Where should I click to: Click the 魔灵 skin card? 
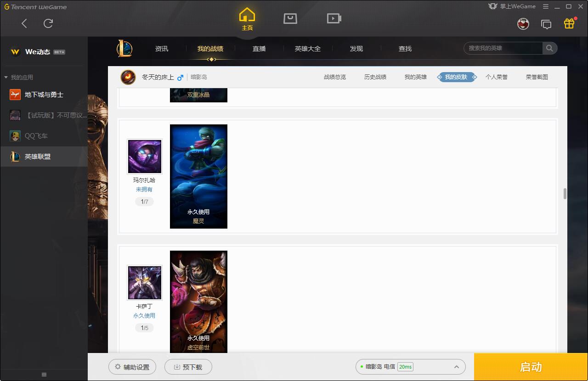[198, 176]
